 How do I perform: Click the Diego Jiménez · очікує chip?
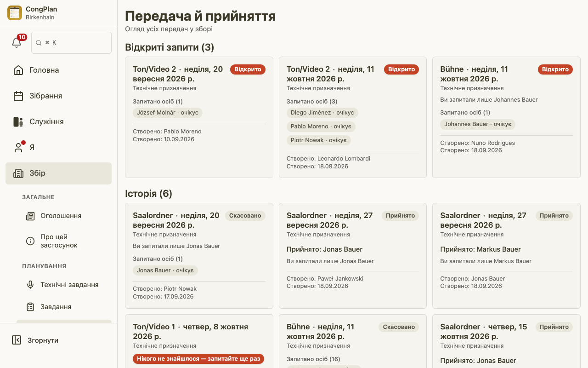(x=322, y=113)
